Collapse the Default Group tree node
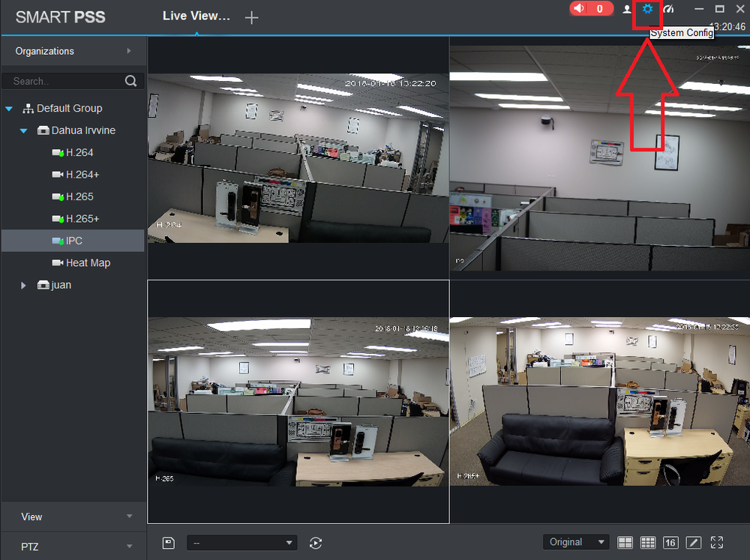Image resolution: width=750 pixels, height=560 pixels. coord(8,109)
